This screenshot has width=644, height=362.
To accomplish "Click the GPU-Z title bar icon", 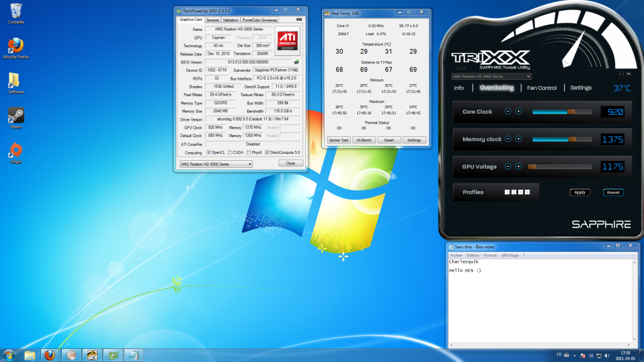I will click(179, 11).
